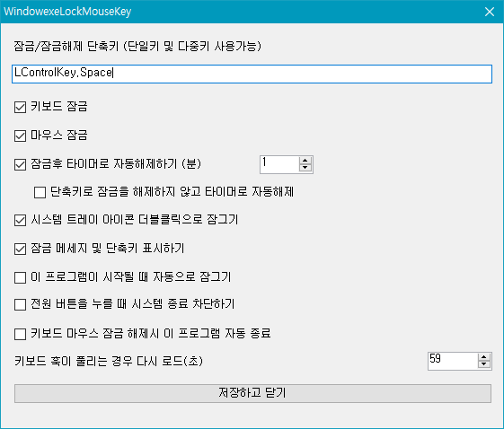Uncheck 잠금 메세지 및 단축키 표시하기
504x429 pixels.
(x=21, y=249)
